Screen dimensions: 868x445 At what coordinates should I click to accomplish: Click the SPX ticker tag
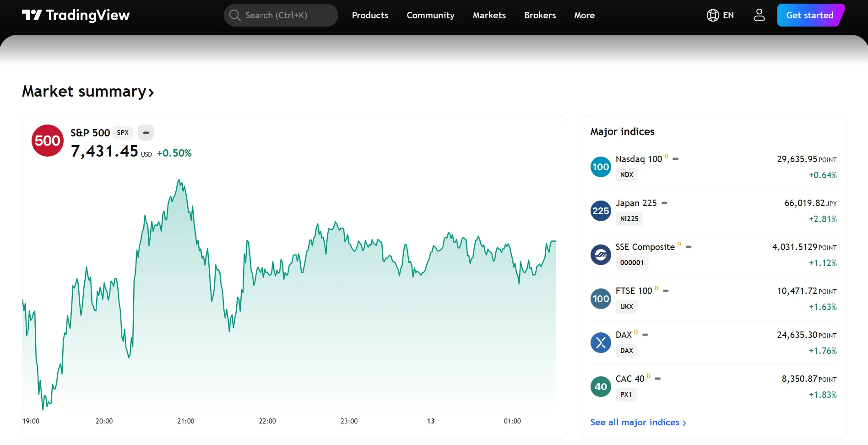point(123,133)
